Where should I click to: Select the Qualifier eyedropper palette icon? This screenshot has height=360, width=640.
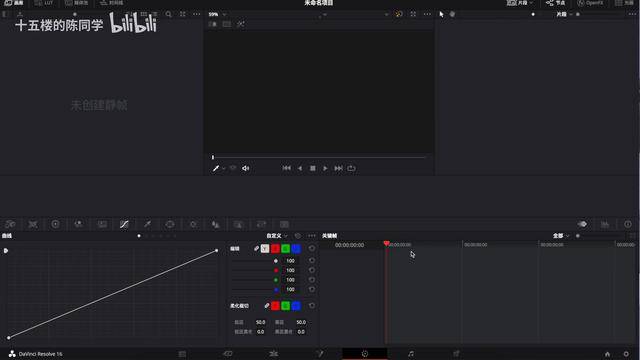(x=147, y=224)
